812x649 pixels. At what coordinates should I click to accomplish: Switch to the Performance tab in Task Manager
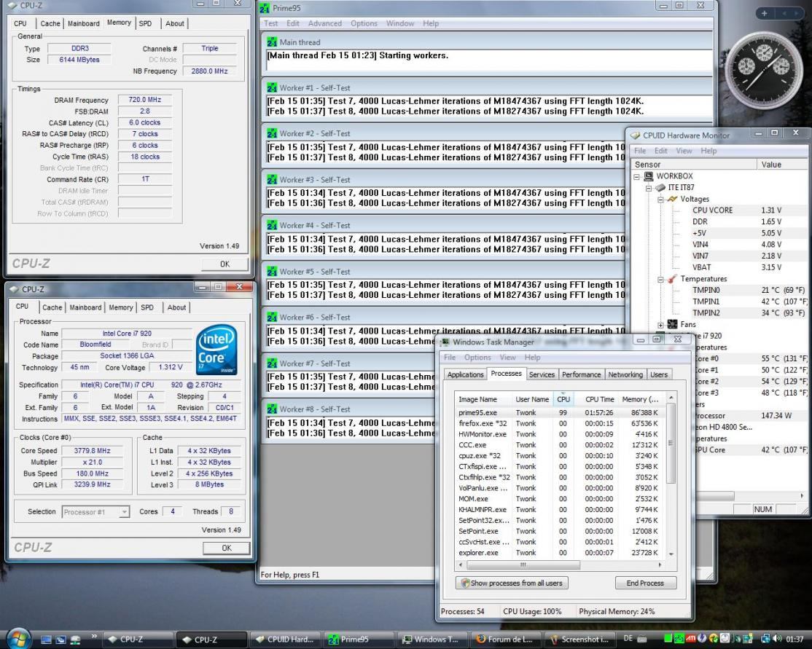tap(581, 374)
